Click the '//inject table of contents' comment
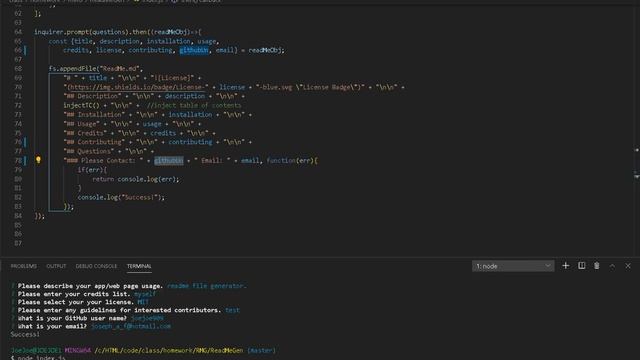Viewport: 640px width, 360px height. click(194, 105)
